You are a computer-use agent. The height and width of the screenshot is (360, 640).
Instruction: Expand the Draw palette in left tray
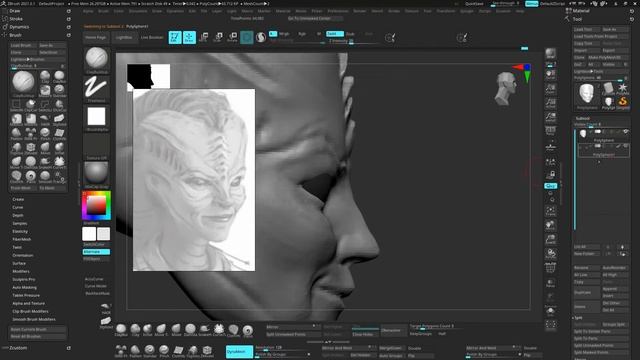coord(15,11)
